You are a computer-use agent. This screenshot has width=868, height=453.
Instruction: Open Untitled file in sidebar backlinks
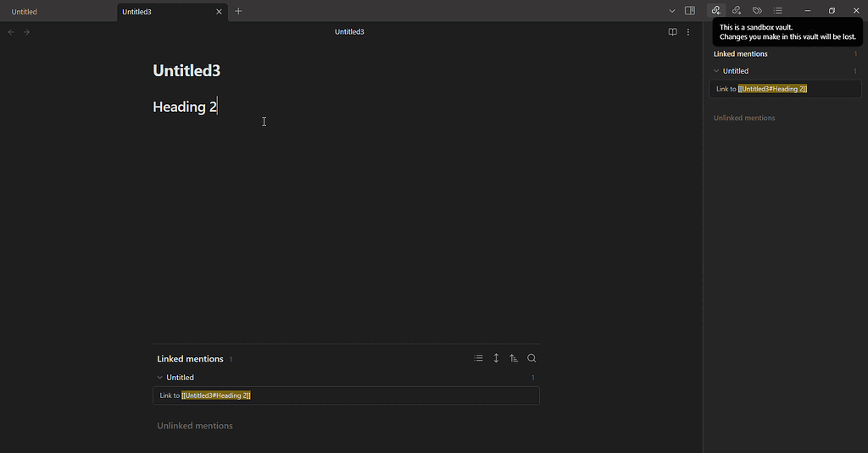coord(735,71)
